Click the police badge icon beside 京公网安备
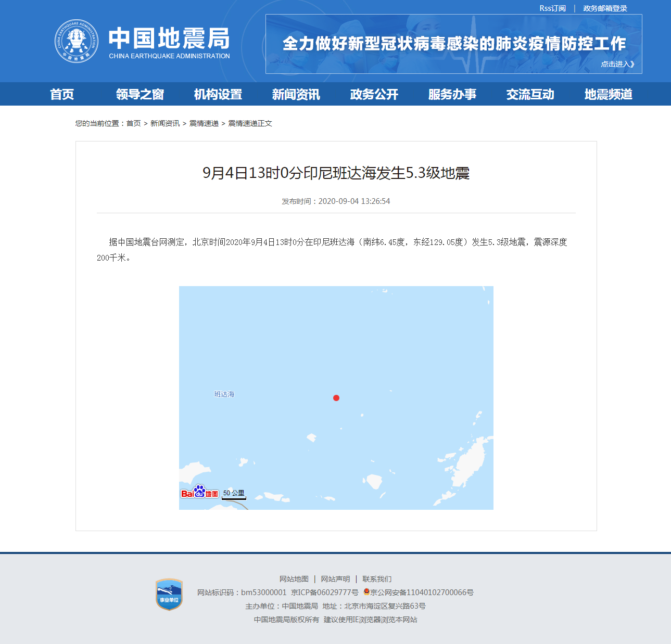 click(x=365, y=592)
